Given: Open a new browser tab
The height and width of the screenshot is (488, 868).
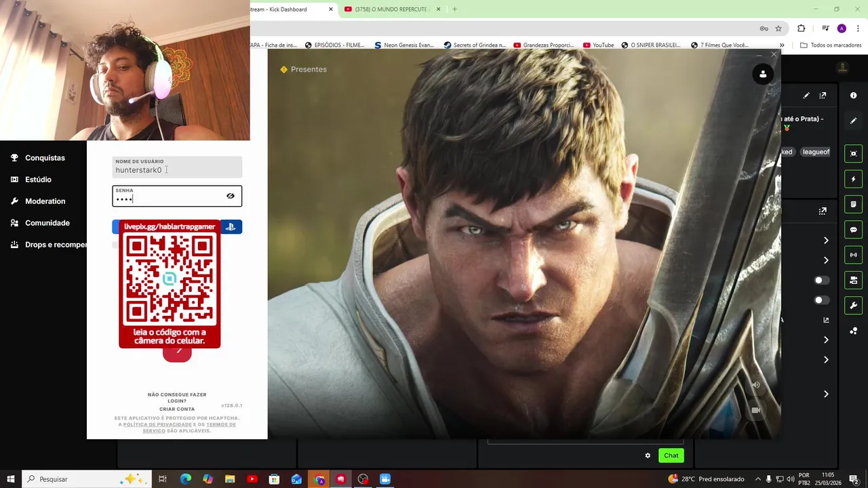Looking at the screenshot, I should point(455,9).
